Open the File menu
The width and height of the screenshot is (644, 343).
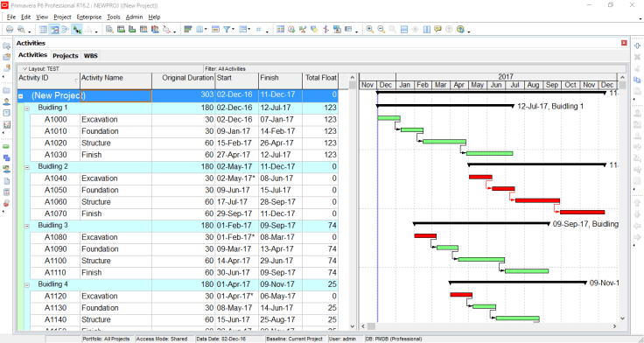11,17
